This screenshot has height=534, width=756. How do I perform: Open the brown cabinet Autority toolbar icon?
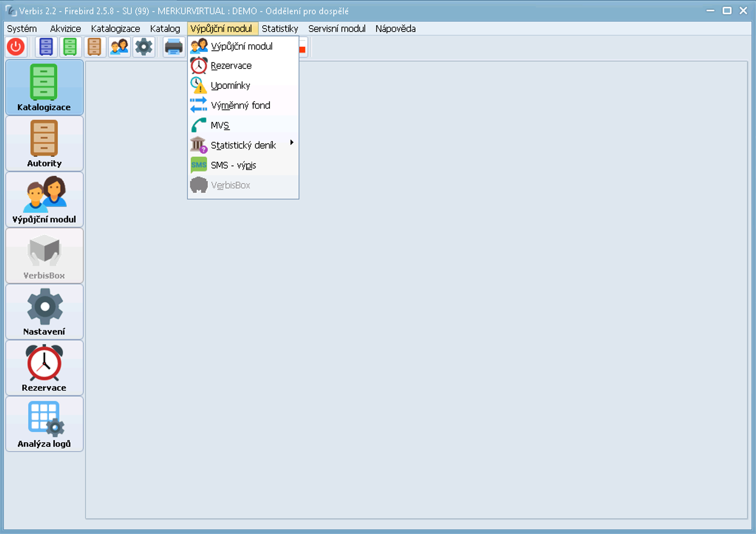pos(95,47)
